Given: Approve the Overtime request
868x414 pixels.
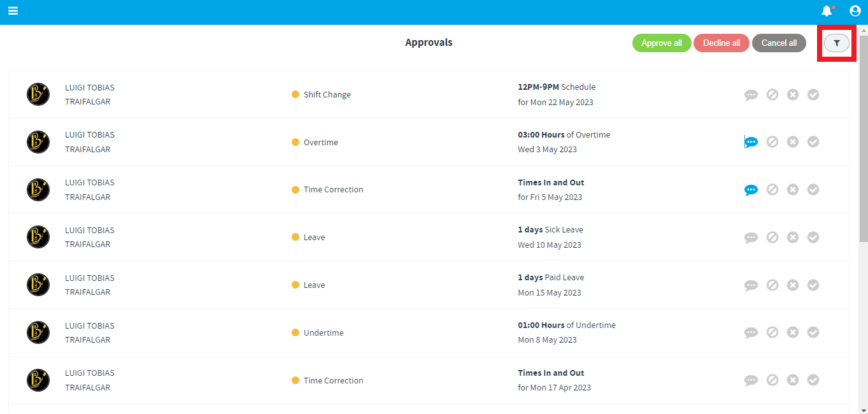Looking at the screenshot, I should pos(813,142).
